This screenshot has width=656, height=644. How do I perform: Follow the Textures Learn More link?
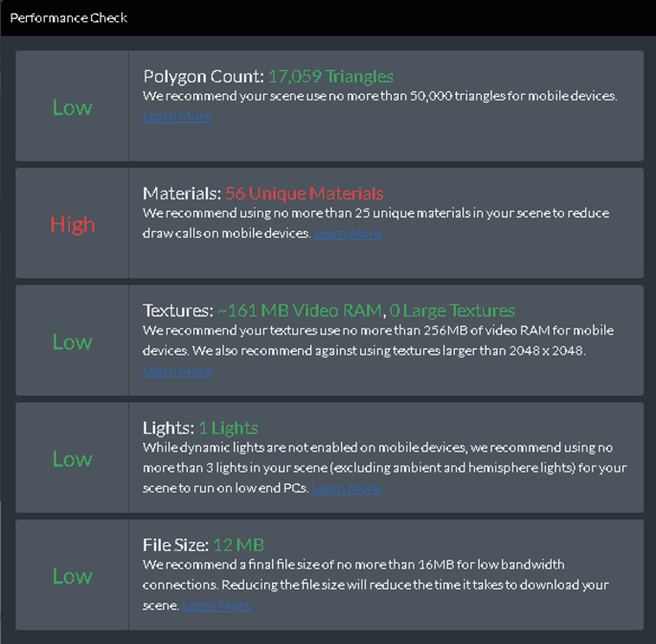tap(177, 372)
